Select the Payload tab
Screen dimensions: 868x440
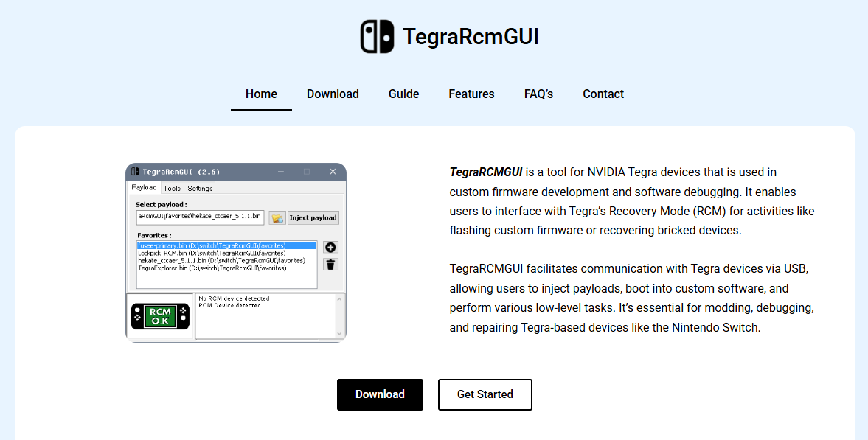(144, 188)
